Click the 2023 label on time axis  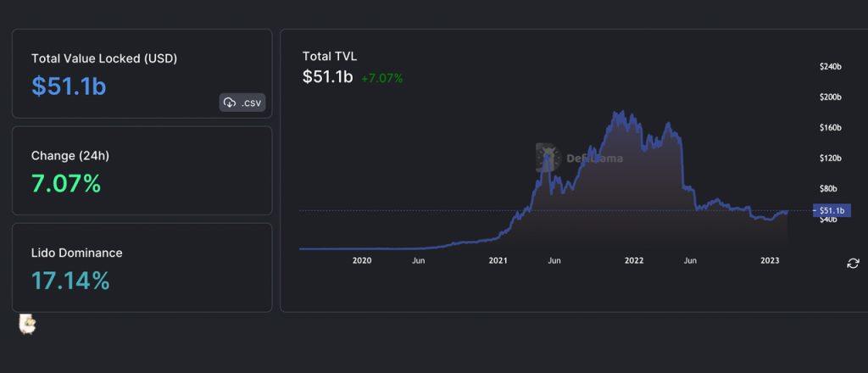tap(771, 260)
